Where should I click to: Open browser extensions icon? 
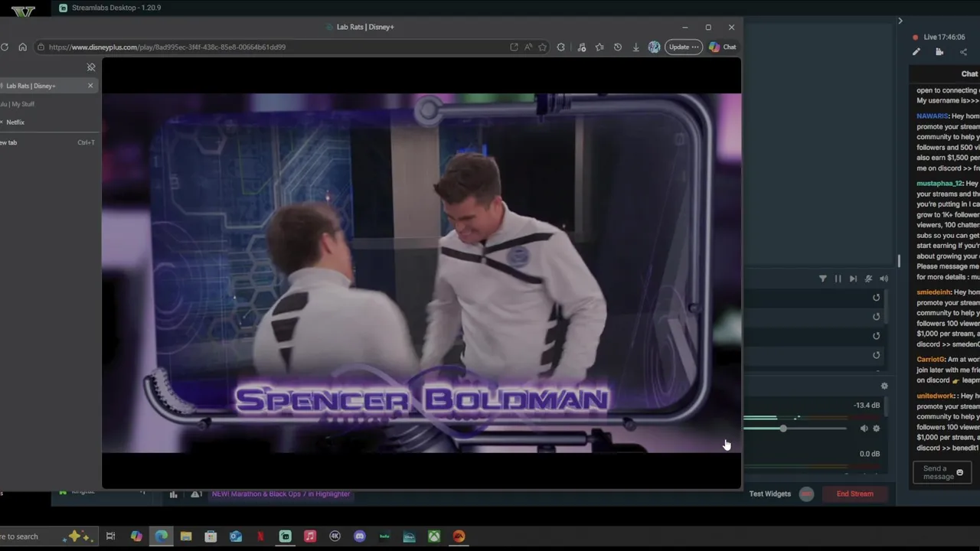[x=561, y=47]
